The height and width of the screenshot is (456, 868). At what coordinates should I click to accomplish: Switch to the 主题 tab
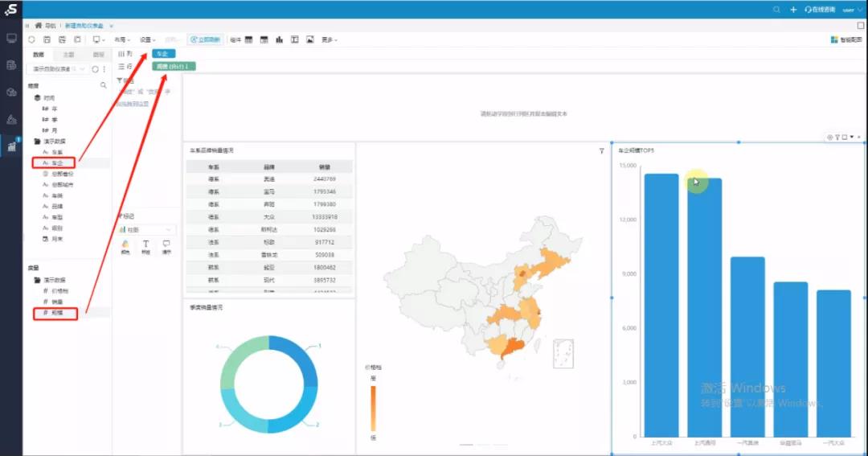click(68, 55)
